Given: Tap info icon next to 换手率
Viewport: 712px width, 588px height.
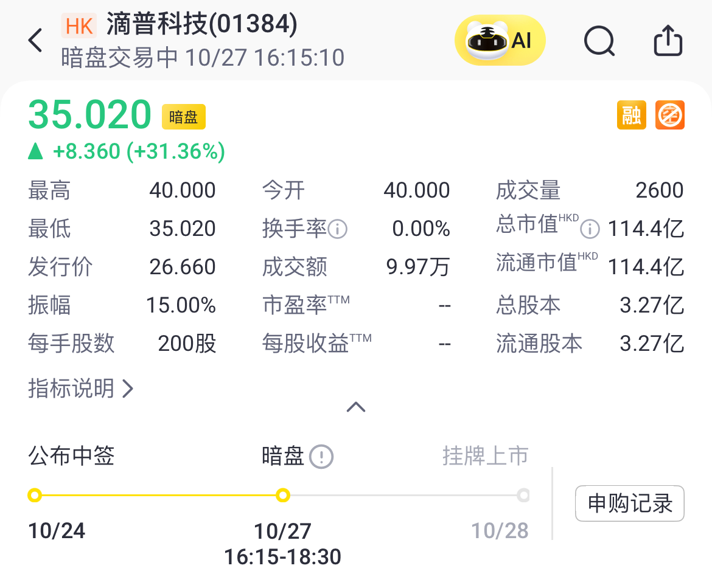Looking at the screenshot, I should pos(337,229).
